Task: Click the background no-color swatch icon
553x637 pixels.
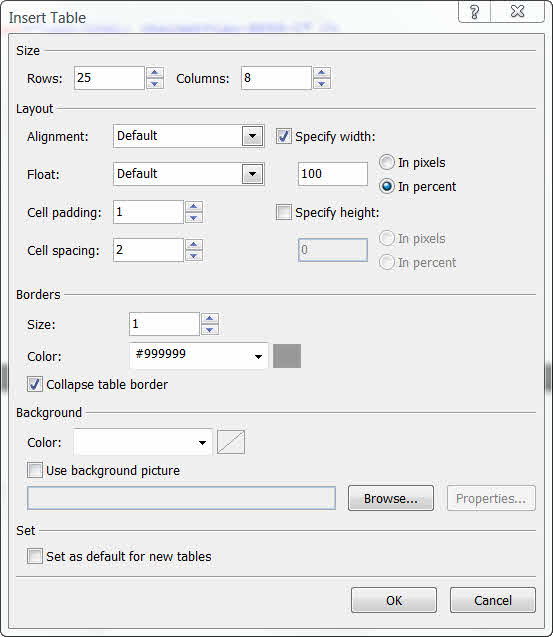Action: point(231,442)
